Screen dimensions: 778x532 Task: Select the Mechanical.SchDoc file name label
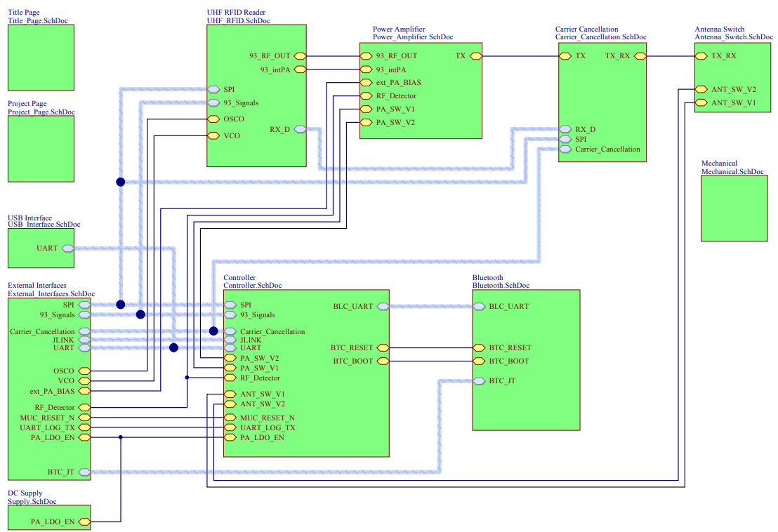tap(732, 171)
